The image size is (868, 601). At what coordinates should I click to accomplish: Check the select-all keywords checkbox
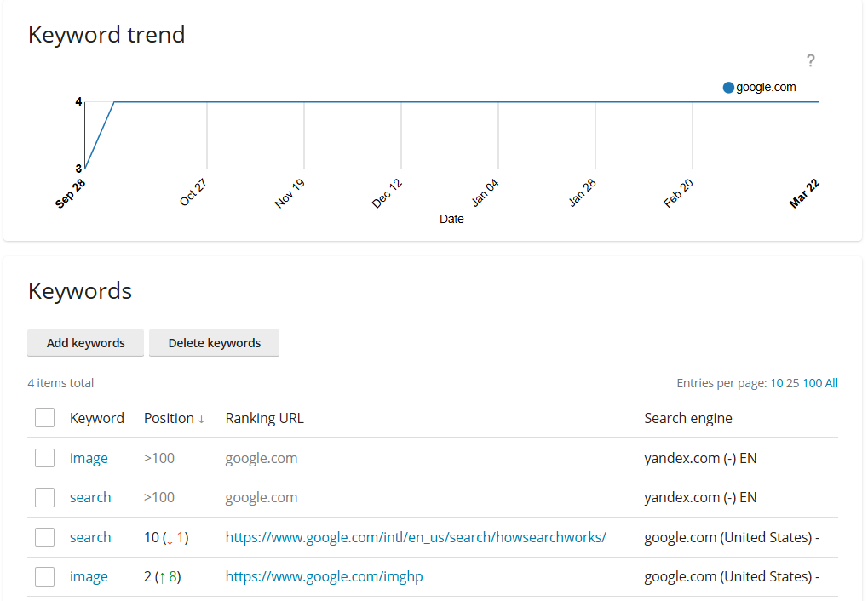(x=44, y=418)
